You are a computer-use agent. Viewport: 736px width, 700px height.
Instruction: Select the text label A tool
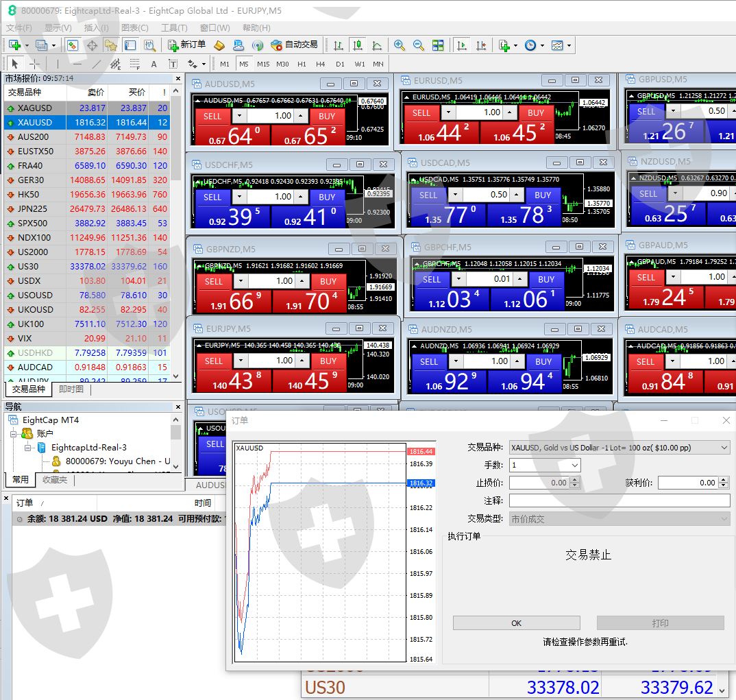point(154,64)
